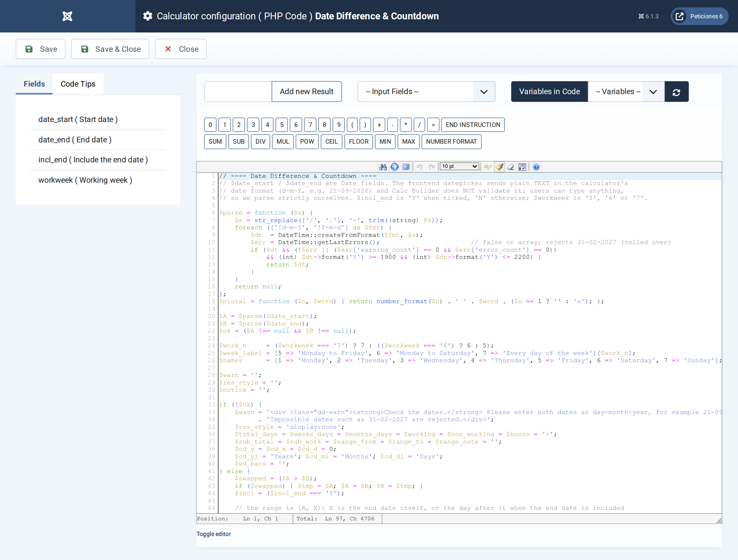
Task: Toggle syntax highlighting with the brush icon
Action: pyautogui.click(x=500, y=167)
